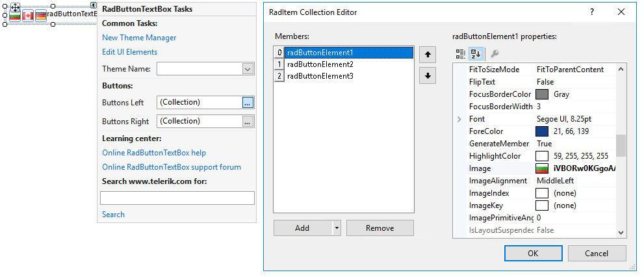Image resolution: width=644 pixels, height=277 pixels.
Task: Click index 1 box in Members list
Action: pyautogui.click(x=279, y=64)
